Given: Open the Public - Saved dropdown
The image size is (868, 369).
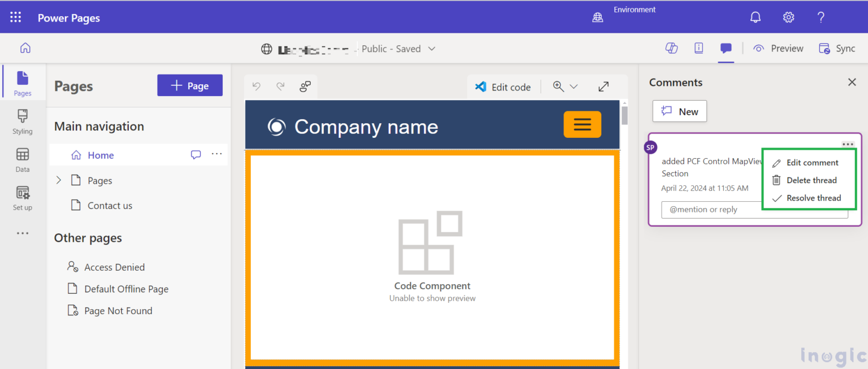Looking at the screenshot, I should tap(432, 49).
